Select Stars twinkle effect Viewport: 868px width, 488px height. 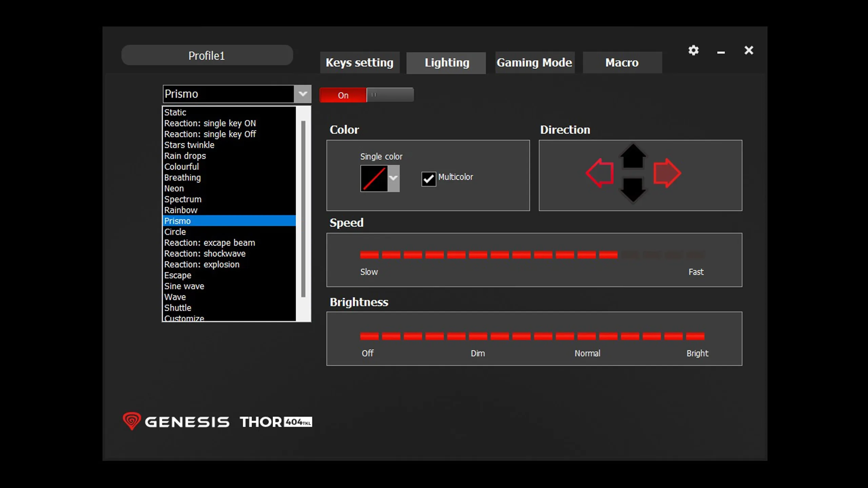tap(229, 145)
